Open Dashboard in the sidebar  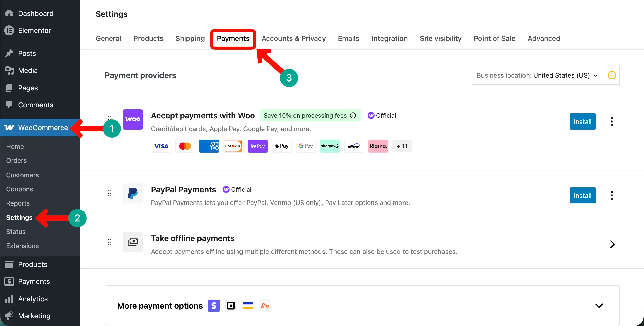[x=36, y=13]
